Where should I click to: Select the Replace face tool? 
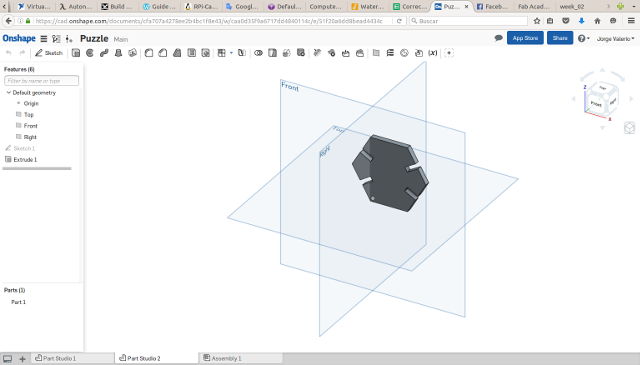tap(360, 53)
